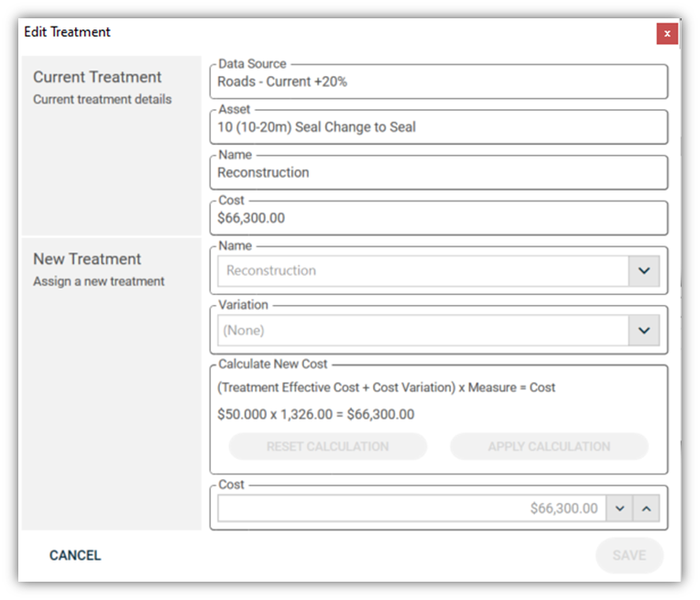This screenshot has width=700, height=600.
Task: Click the Reset Calculation button
Action: (x=328, y=446)
